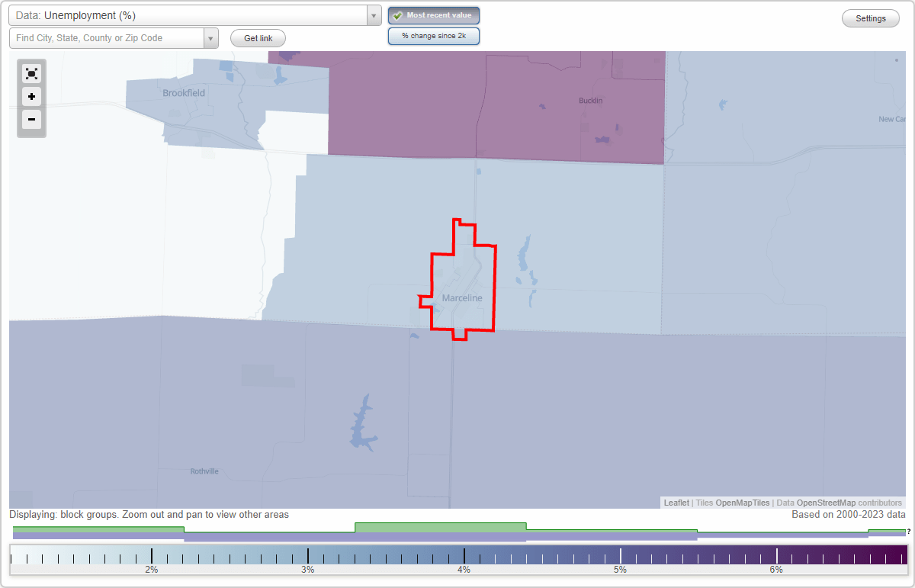Zoom out with the minus button
Screen dimensions: 915x588
click(x=31, y=119)
